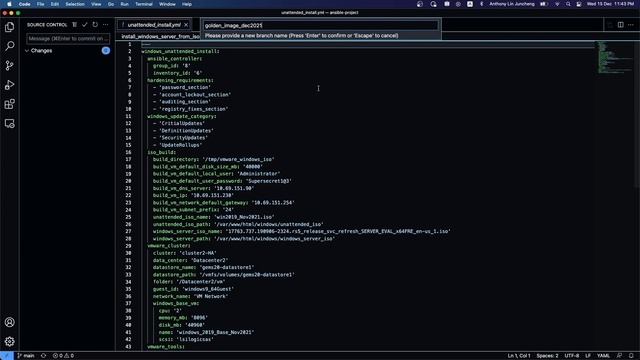Click the 'windows_server_iso_name' line
The height and width of the screenshot is (360, 640).
tap(302, 231)
